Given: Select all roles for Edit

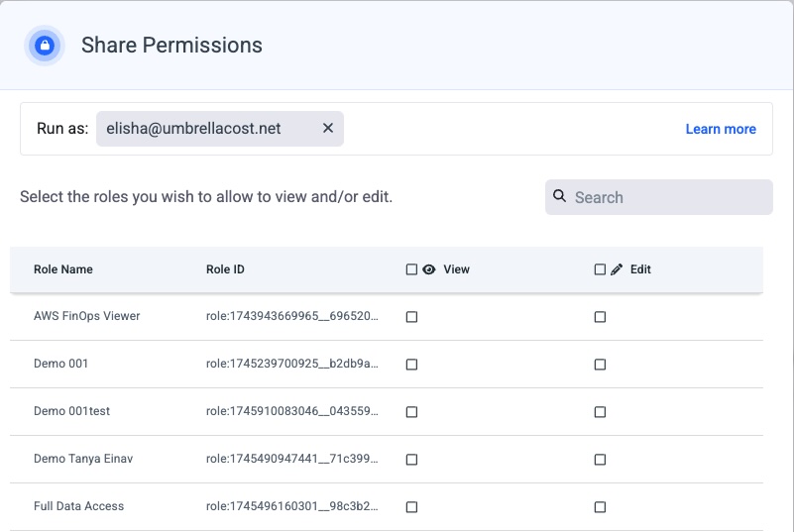Looking at the screenshot, I should (600, 269).
